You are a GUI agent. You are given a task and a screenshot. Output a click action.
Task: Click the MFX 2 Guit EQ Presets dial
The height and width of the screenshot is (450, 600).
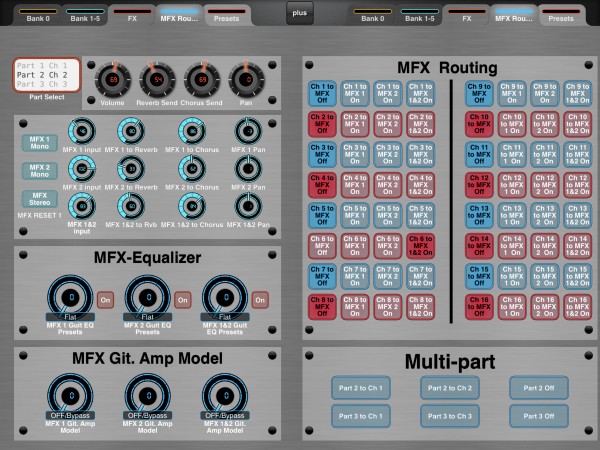[x=148, y=297]
